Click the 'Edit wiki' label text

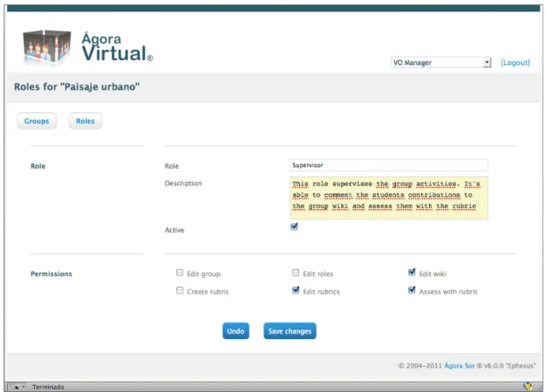pos(433,274)
